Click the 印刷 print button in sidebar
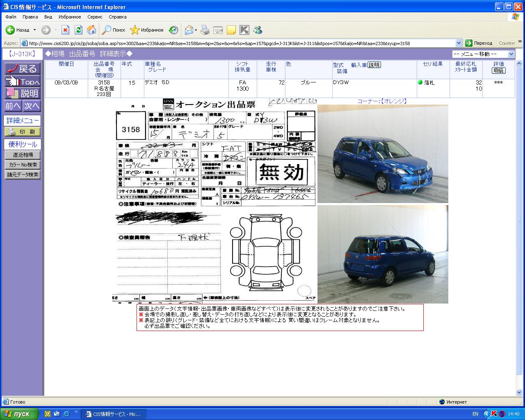Image resolution: width=525 pixels, height=420 pixels. (23, 132)
